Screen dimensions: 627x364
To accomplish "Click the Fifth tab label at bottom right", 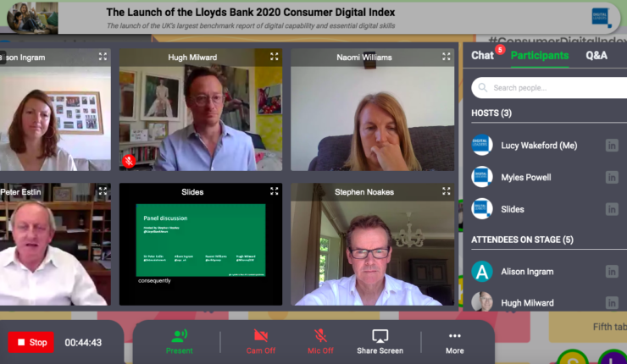I will 609,327.
